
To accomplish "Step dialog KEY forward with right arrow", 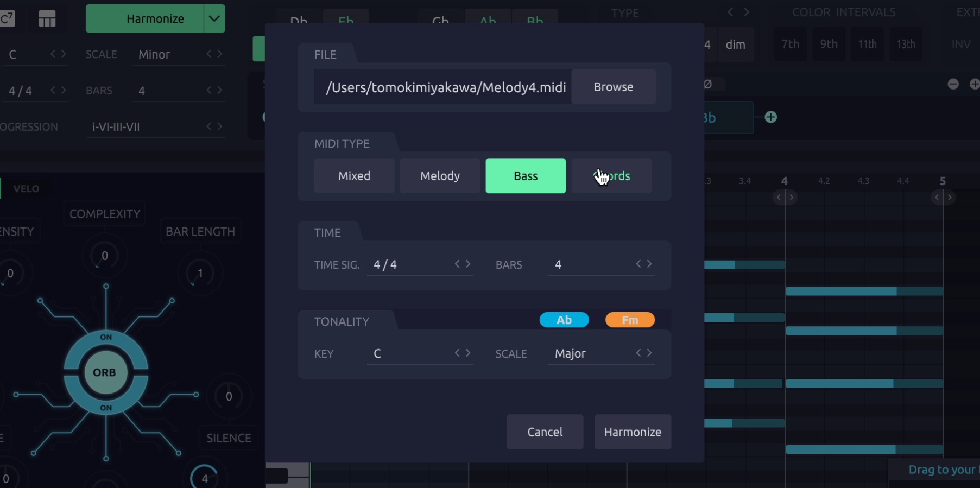I will click(x=468, y=353).
